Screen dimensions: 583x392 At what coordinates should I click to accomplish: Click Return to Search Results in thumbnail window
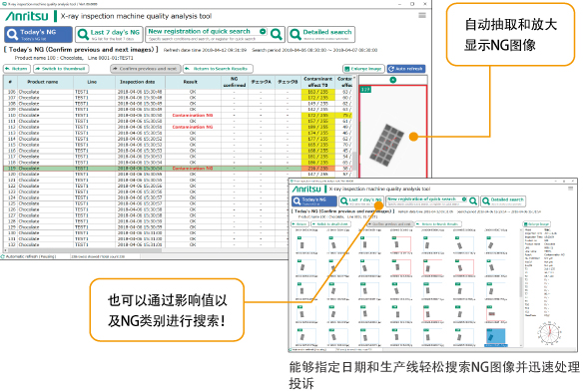click(x=438, y=224)
